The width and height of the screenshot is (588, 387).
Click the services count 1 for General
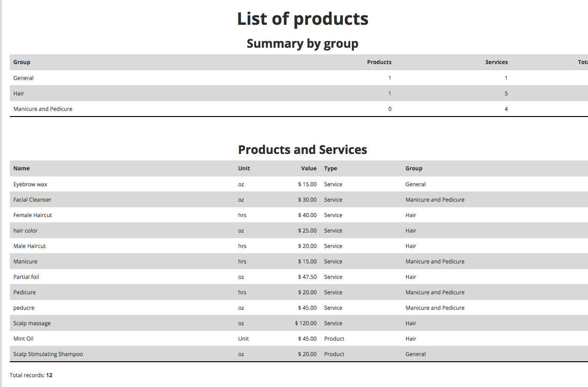(x=506, y=78)
